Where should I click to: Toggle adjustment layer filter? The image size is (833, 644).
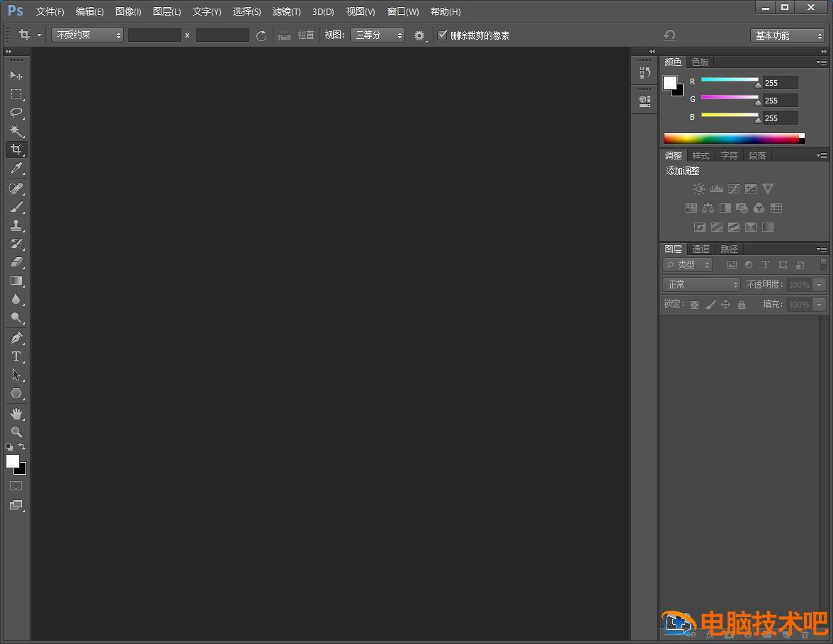tap(749, 264)
